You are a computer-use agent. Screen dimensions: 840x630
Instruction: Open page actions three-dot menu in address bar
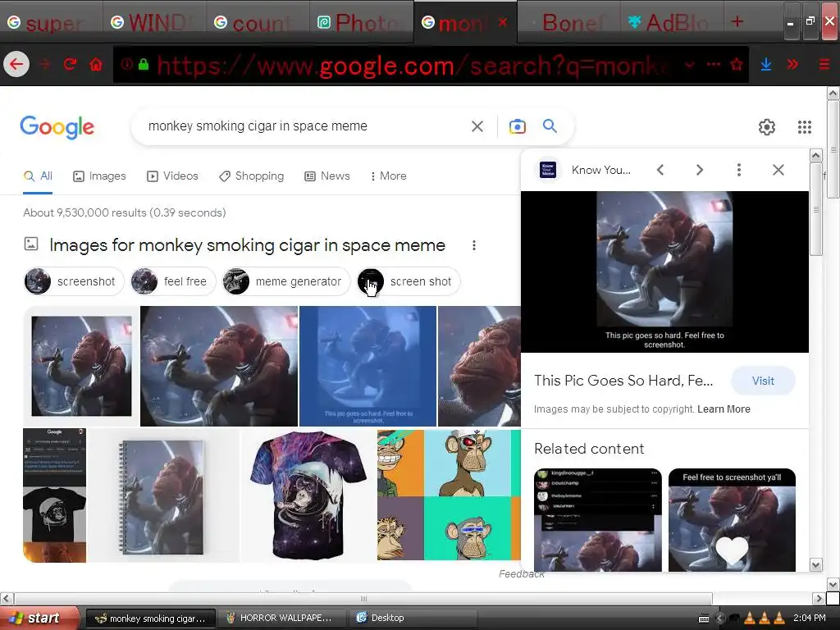(714, 64)
